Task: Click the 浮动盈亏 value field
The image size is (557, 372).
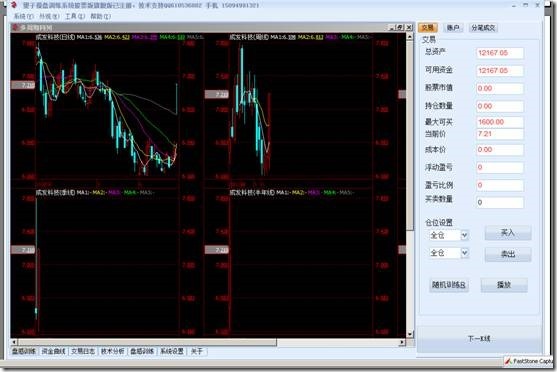Action: (x=499, y=167)
